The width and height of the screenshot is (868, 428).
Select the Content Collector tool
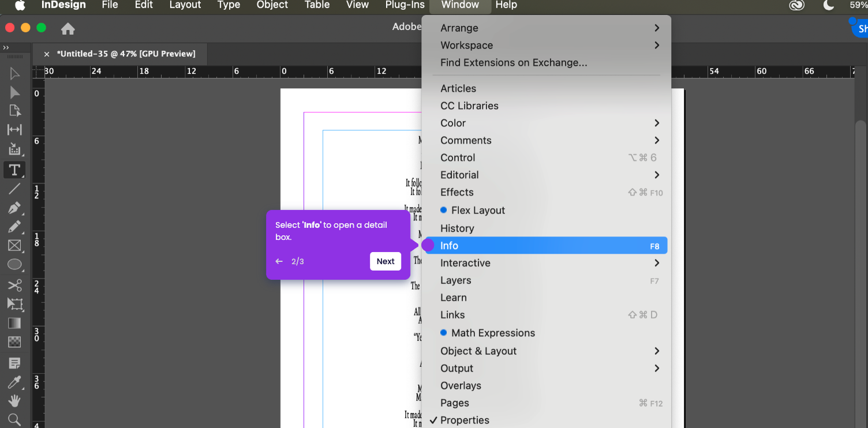click(14, 149)
